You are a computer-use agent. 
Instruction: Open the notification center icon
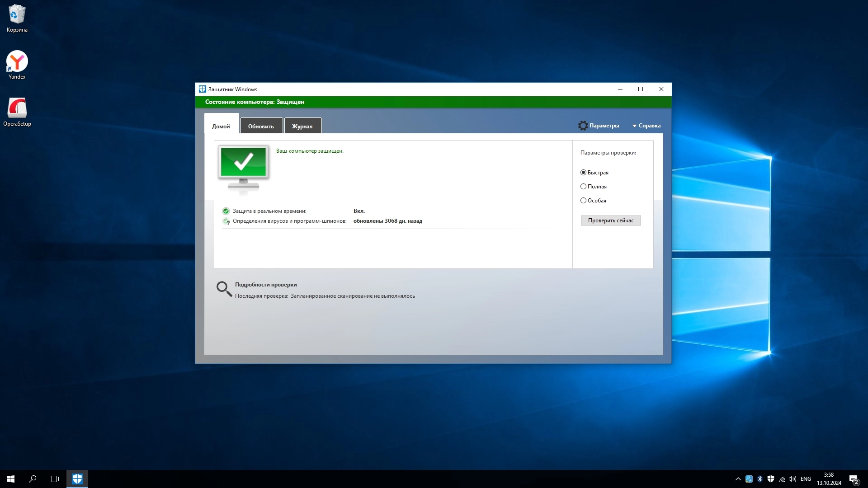coord(854,479)
